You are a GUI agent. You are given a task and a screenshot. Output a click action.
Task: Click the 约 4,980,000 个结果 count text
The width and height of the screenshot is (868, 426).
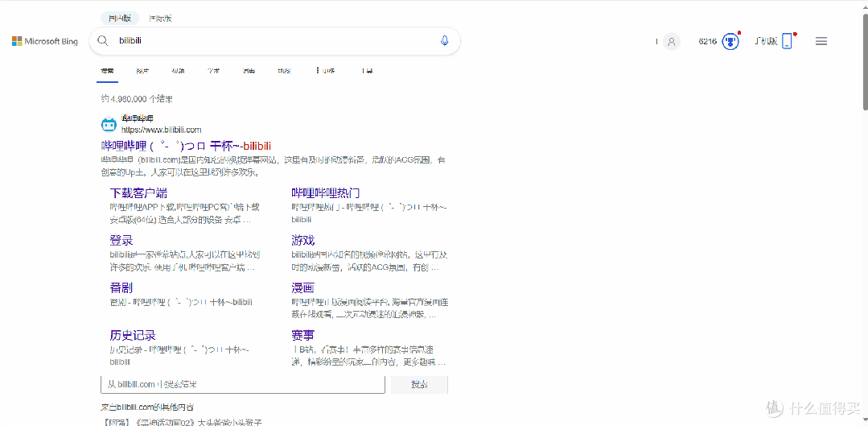pos(137,99)
